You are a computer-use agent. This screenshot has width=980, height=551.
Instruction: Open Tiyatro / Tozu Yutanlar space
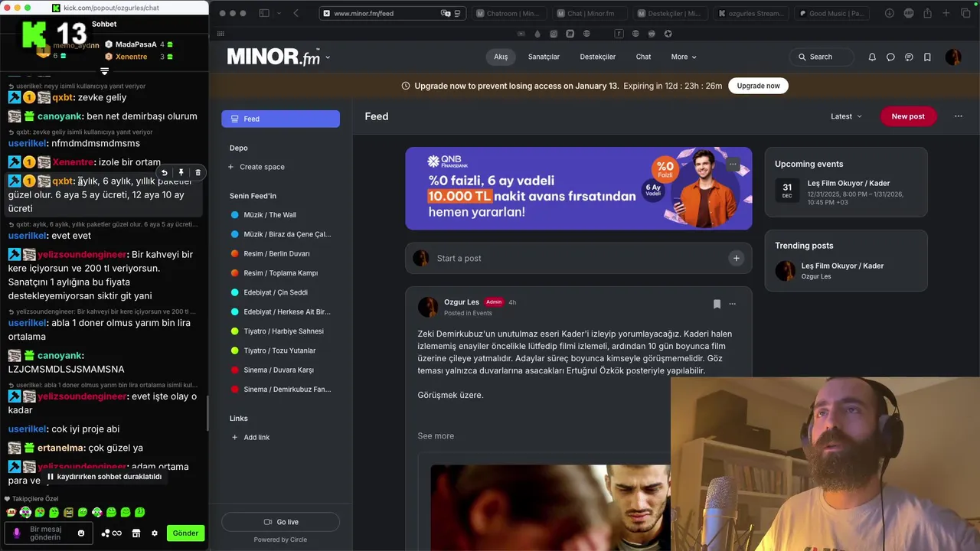(x=280, y=350)
